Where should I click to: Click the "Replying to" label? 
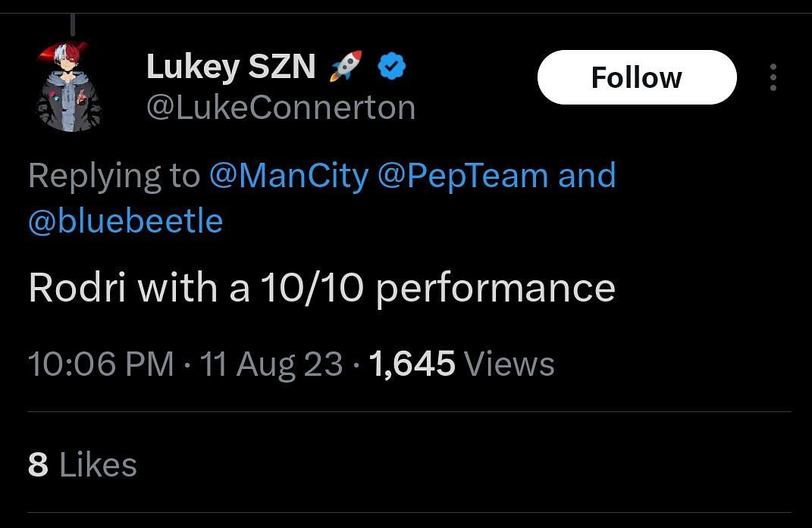point(114,176)
